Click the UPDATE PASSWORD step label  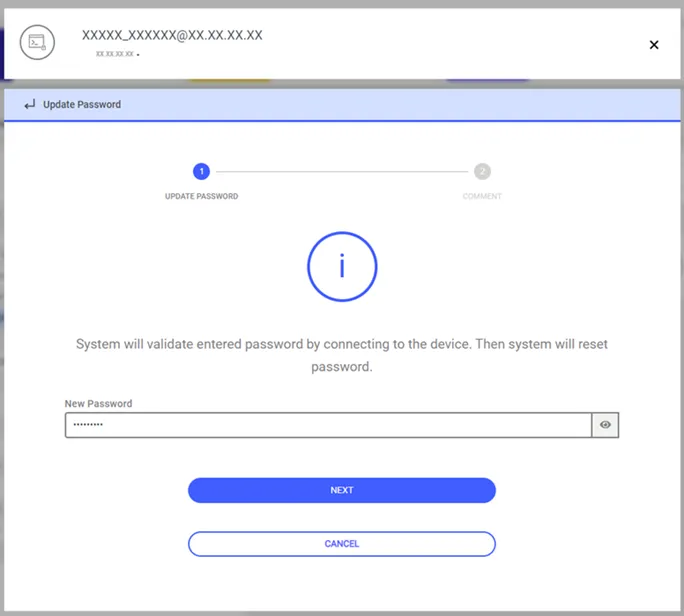click(x=202, y=196)
